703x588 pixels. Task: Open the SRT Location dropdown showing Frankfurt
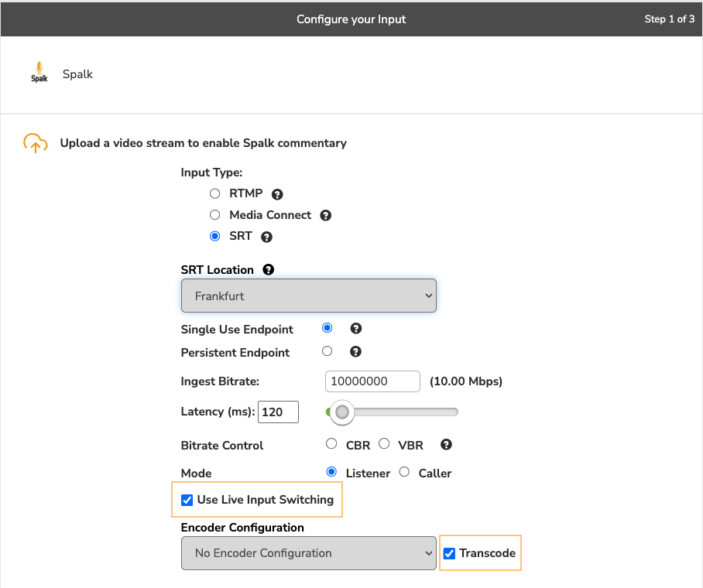tap(308, 296)
